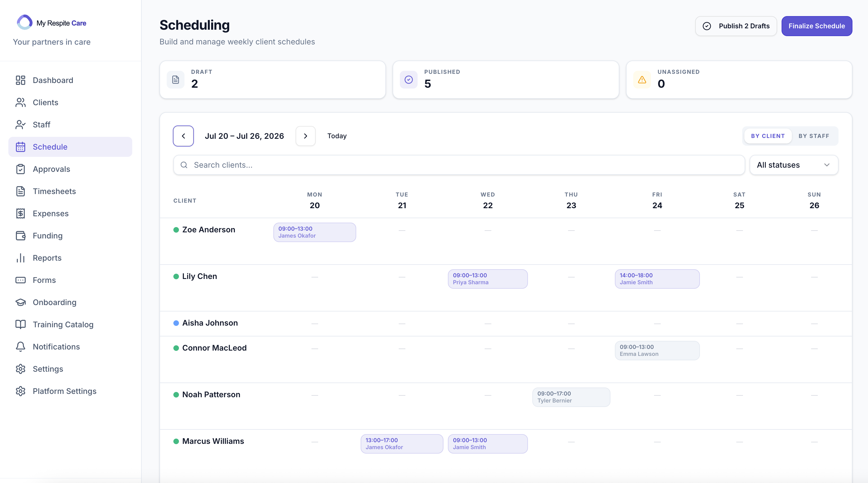Screen dimensions: 868x483
Task: Click the Funding wallet icon
Action: tap(21, 236)
